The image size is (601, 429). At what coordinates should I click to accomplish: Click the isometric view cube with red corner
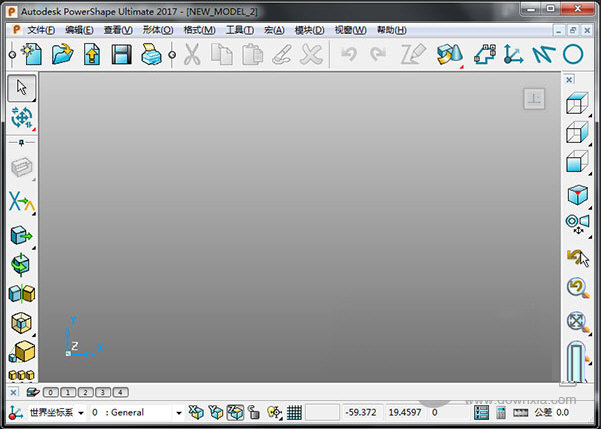coord(577,194)
